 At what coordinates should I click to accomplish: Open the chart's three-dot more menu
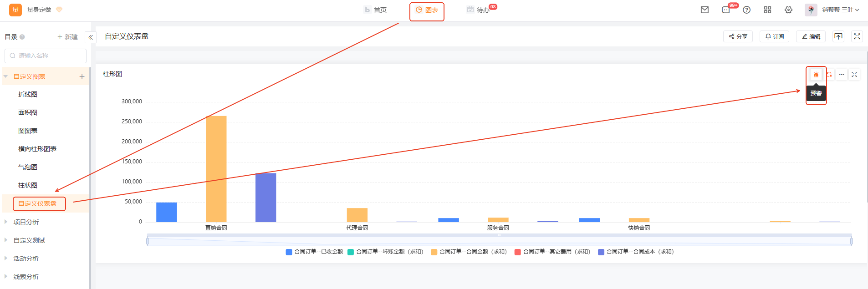(842, 75)
